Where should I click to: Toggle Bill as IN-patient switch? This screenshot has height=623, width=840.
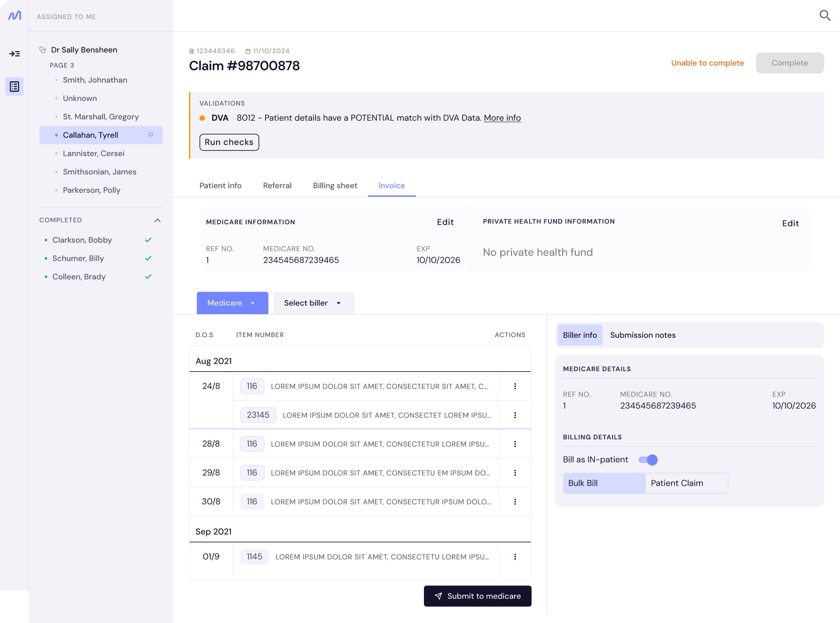pos(648,459)
